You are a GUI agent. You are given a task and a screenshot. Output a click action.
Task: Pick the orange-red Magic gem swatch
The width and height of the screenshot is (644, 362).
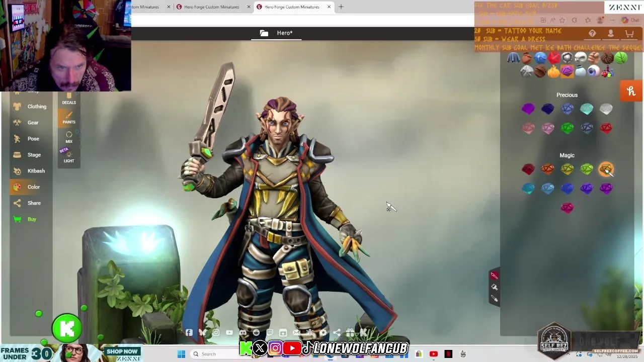[547, 169]
